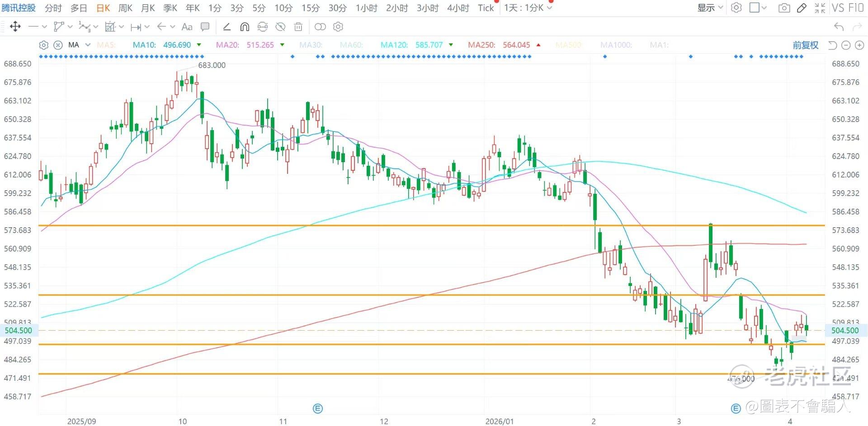The height and width of the screenshot is (426, 868).
Task: Toggle the MA30 line visibility
Action: point(311,45)
